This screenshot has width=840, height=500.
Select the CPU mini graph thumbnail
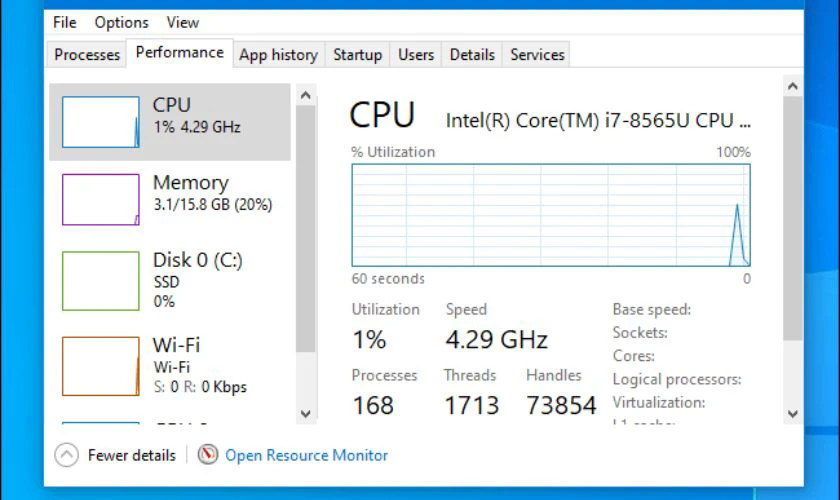[101, 122]
